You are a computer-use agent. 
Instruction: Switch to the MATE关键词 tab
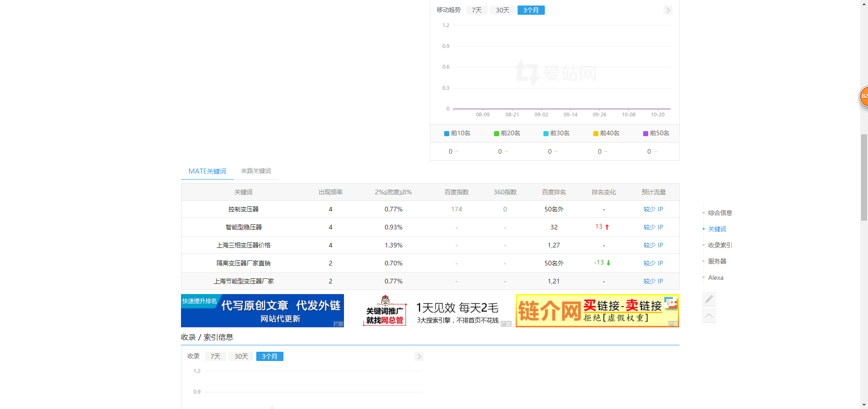point(207,171)
